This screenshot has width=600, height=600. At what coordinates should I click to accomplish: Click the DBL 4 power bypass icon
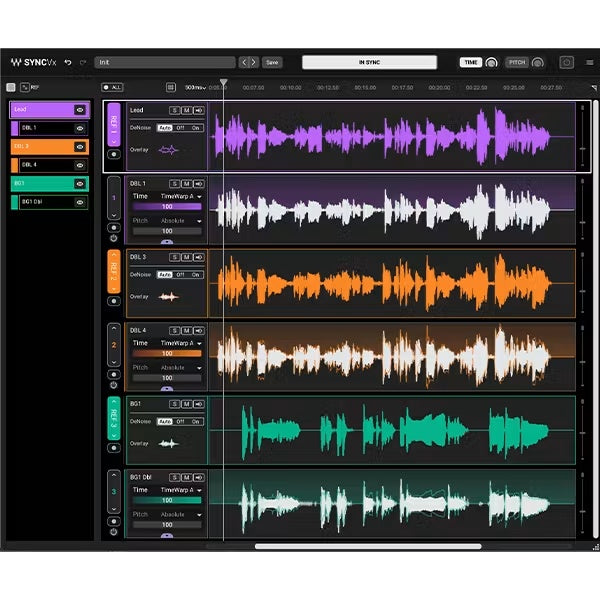click(x=114, y=385)
